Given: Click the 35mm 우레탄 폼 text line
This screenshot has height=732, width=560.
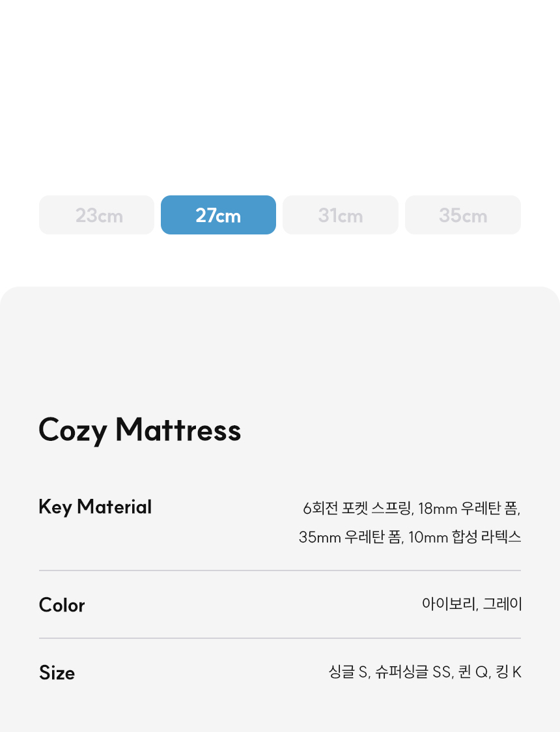Looking at the screenshot, I should point(351,537).
